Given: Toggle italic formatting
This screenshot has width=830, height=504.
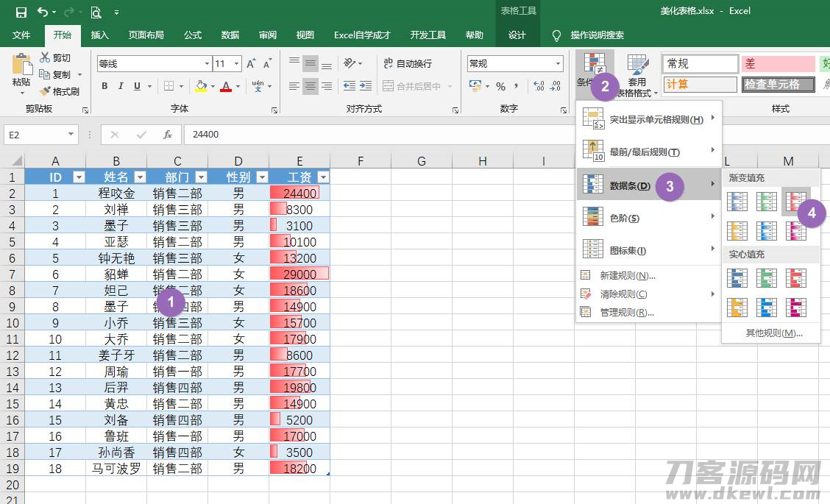Looking at the screenshot, I should tap(121, 86).
